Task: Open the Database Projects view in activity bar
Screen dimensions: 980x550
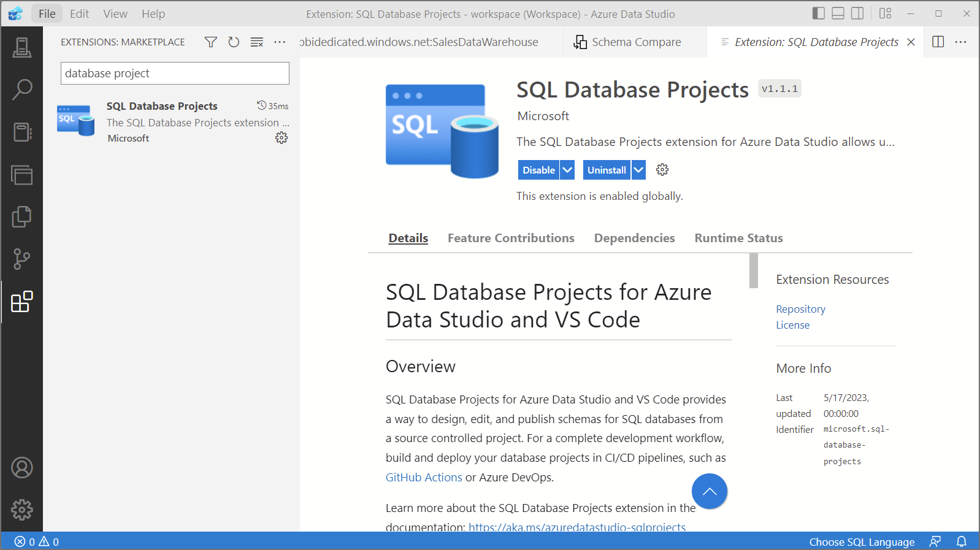Action: coord(22,175)
